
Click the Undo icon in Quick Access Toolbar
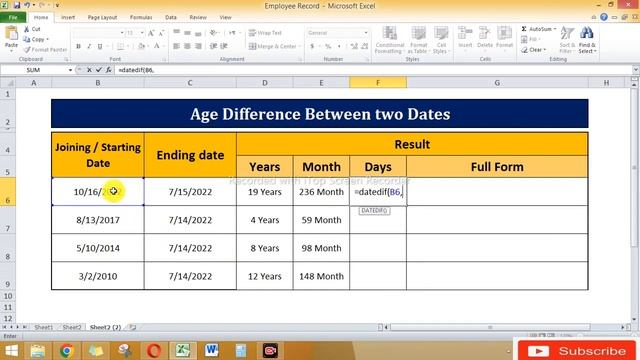(x=27, y=5)
